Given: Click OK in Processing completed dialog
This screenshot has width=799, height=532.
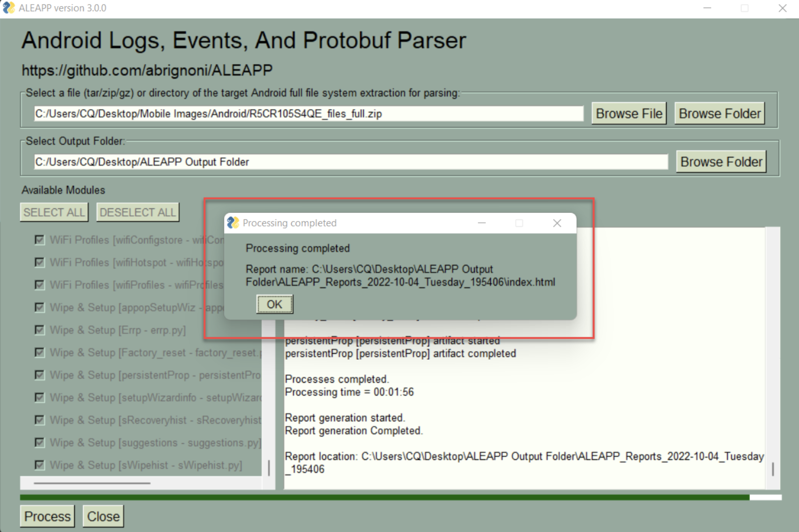Looking at the screenshot, I should tap(275, 304).
